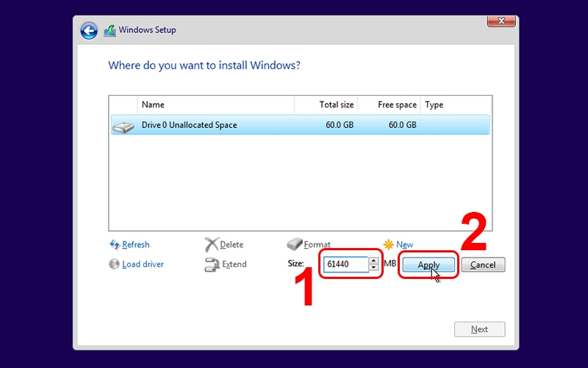Click the Name column header

click(216, 105)
